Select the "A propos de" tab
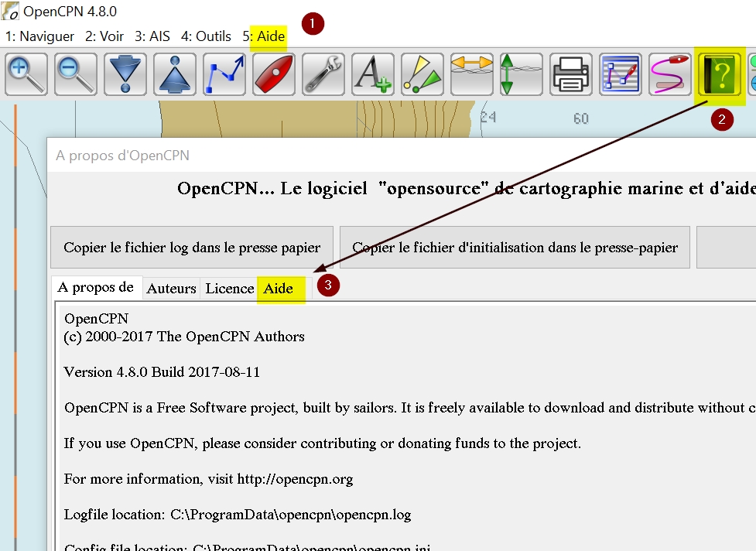 tap(95, 287)
